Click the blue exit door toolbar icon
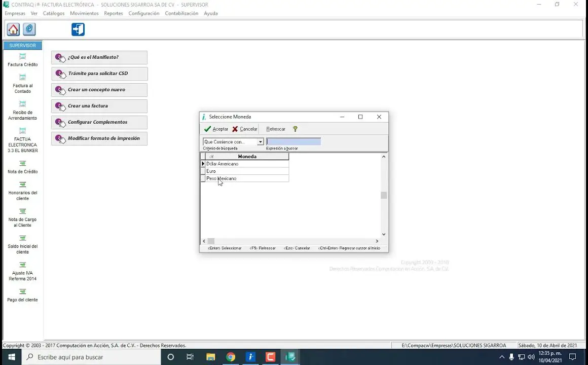The width and height of the screenshot is (588, 365). pyautogui.click(x=78, y=29)
